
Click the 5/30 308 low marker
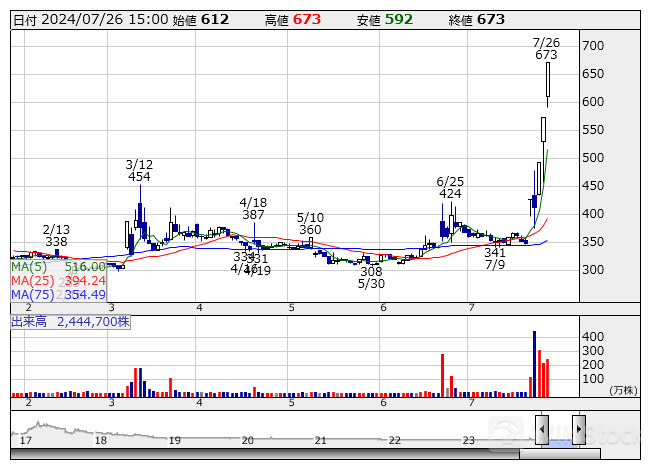371,277
